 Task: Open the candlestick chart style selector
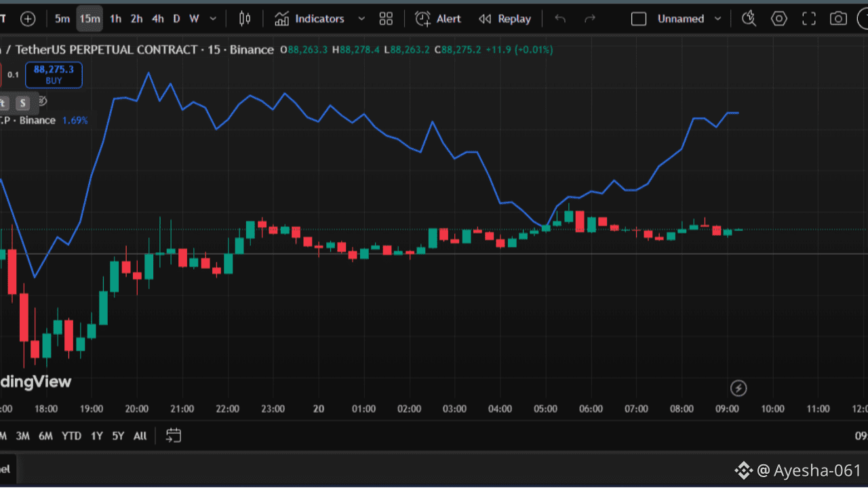(245, 19)
